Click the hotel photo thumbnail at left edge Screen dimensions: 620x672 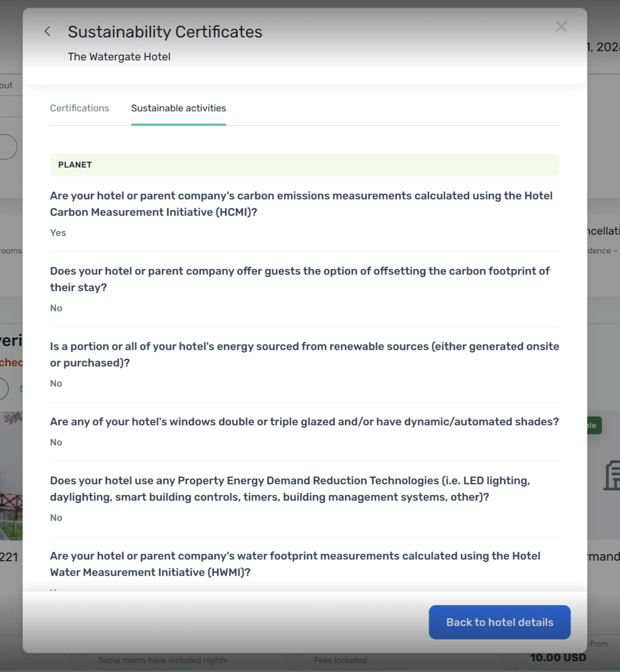[x=11, y=475]
